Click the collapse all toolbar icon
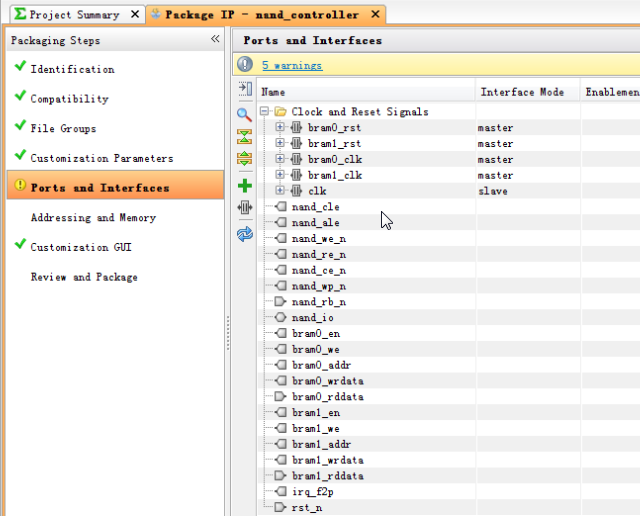The width and height of the screenshot is (640, 516). (244, 137)
